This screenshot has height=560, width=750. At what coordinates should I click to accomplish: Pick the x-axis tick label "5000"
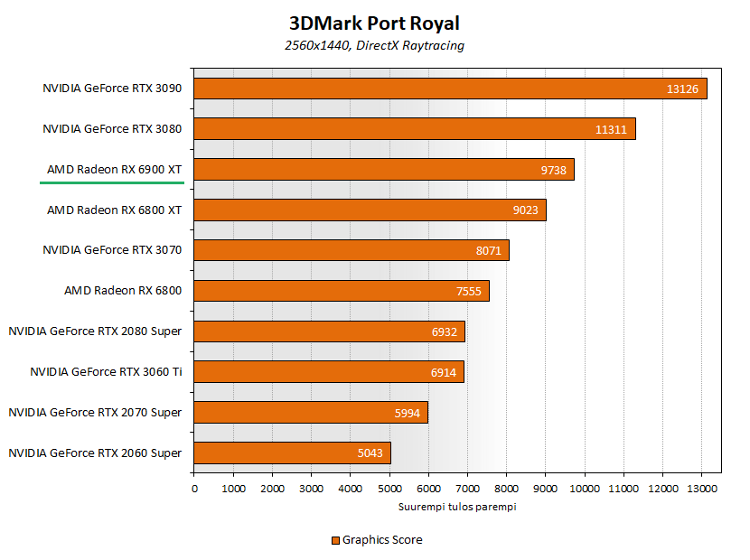pyautogui.click(x=389, y=489)
